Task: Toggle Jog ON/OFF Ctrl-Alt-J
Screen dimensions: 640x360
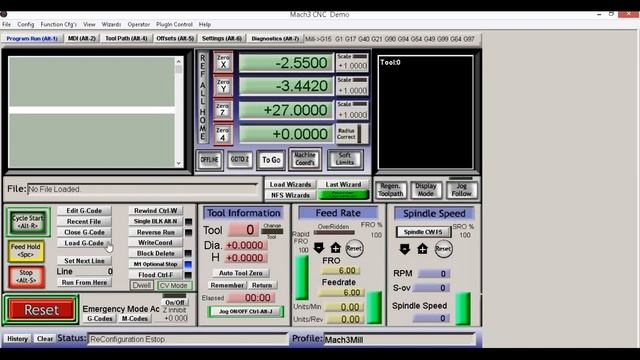Action: [246, 311]
